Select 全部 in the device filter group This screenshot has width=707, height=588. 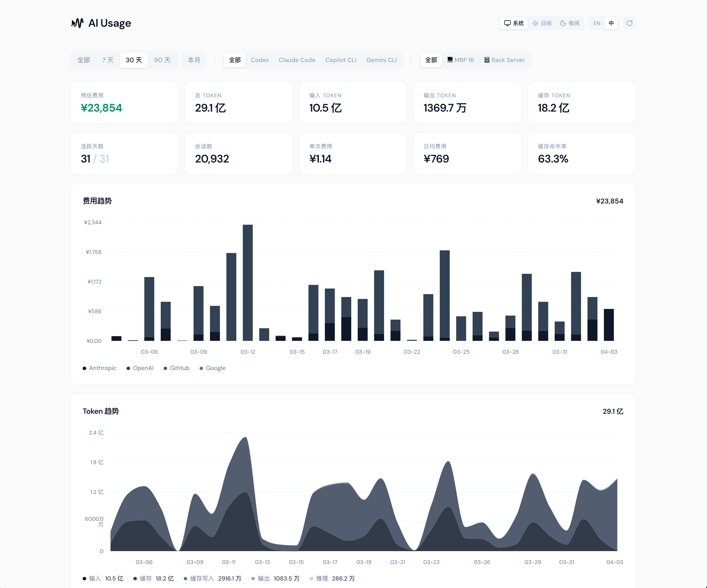[x=431, y=60]
